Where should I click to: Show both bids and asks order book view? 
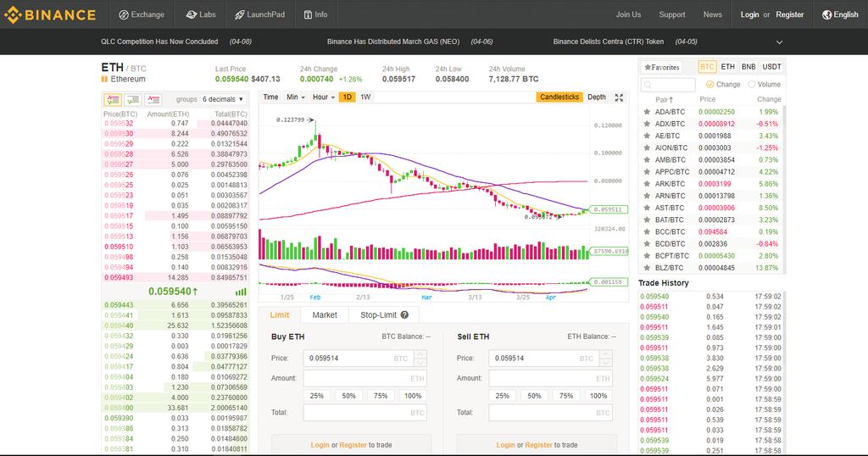point(113,100)
